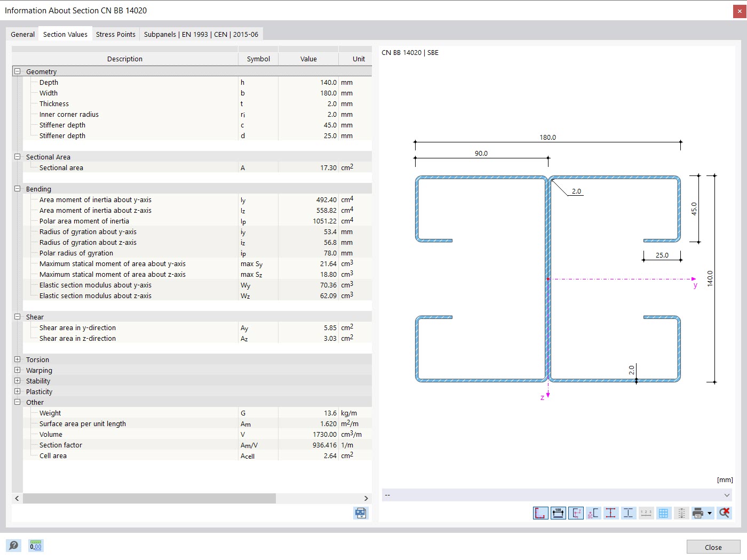
Task: Select the Section Values tab
Action: pos(65,34)
